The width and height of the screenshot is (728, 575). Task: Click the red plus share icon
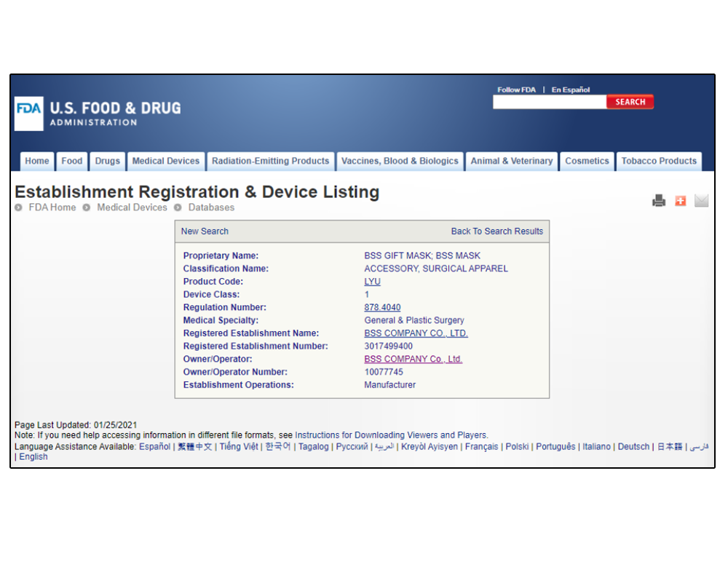[680, 200]
